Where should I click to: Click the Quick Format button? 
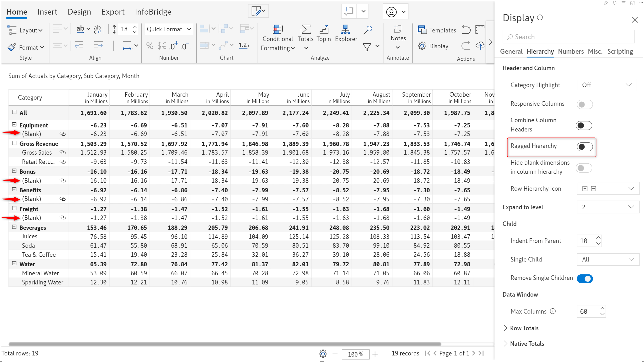pyautogui.click(x=168, y=30)
